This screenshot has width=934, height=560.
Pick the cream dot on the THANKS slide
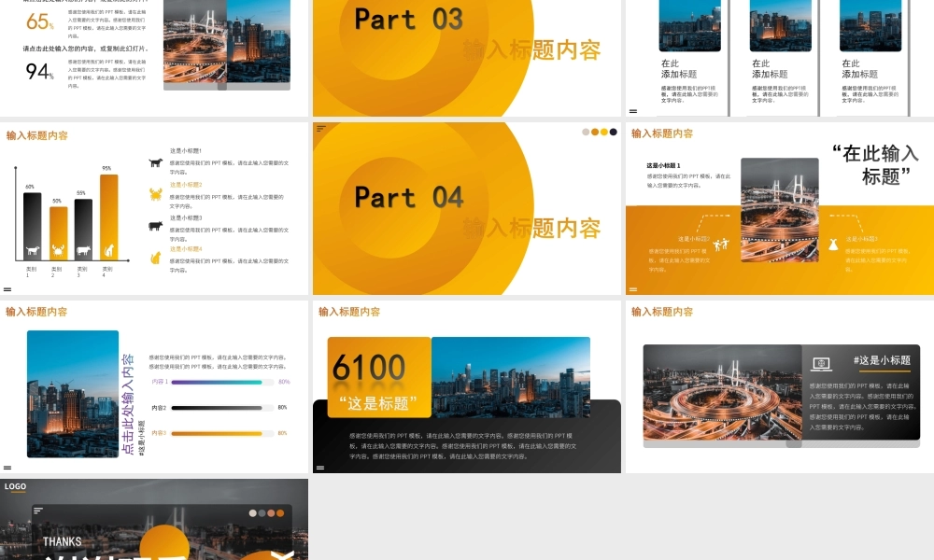(252, 513)
